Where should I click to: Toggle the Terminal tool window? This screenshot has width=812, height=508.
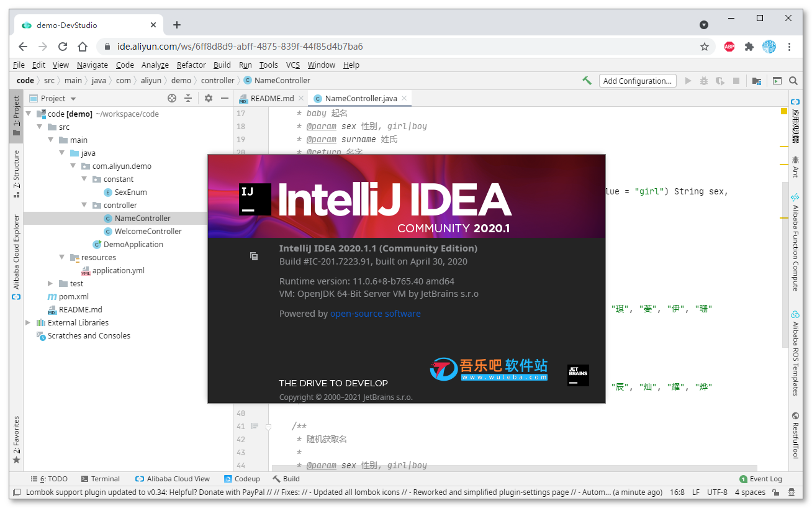click(101, 479)
